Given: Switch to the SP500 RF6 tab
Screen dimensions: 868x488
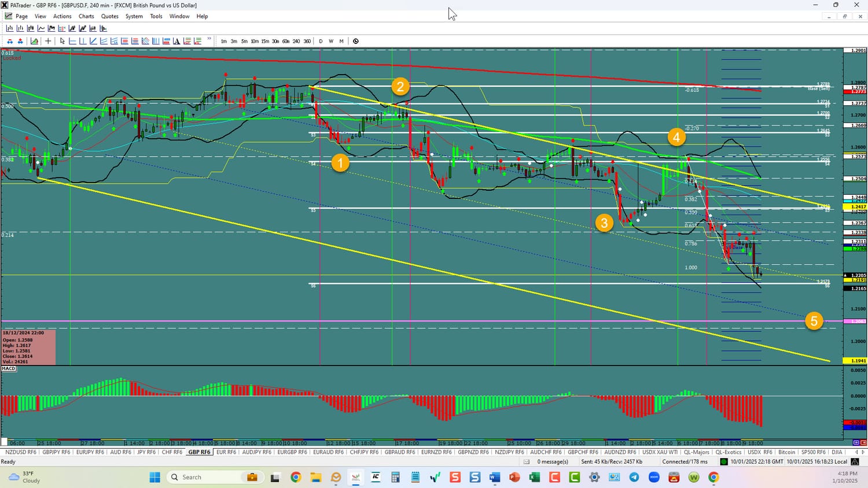Looking at the screenshot, I should [x=813, y=452].
